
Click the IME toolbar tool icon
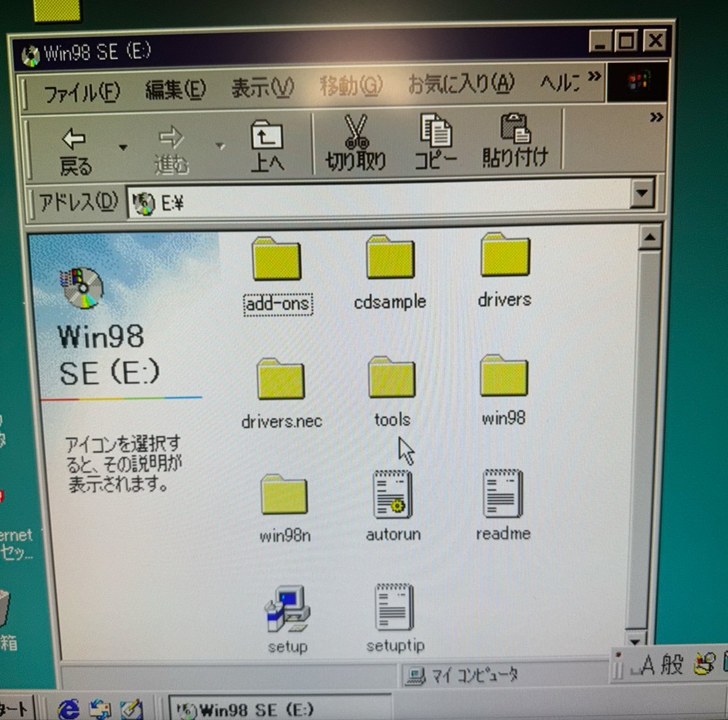(x=705, y=663)
